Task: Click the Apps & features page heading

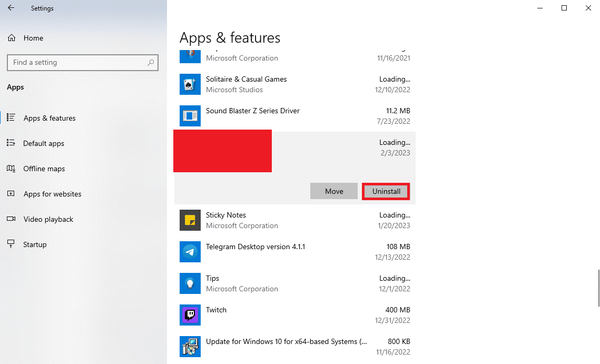Action: 230,38
